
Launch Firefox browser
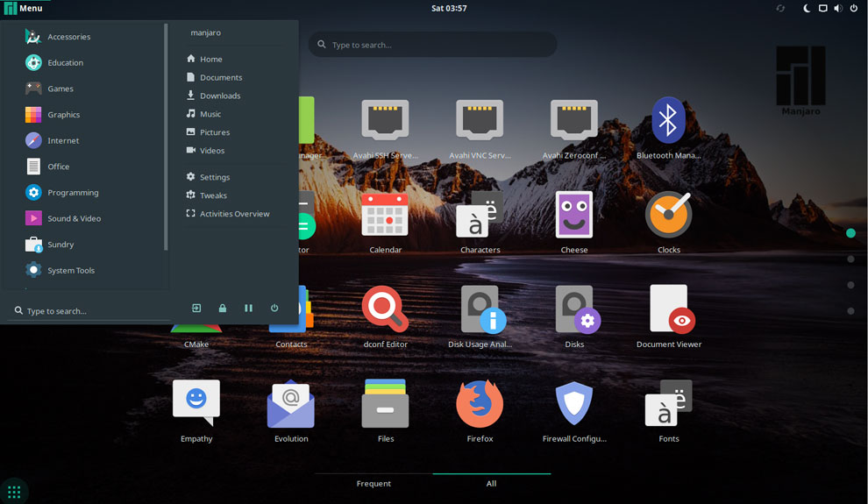480,412
